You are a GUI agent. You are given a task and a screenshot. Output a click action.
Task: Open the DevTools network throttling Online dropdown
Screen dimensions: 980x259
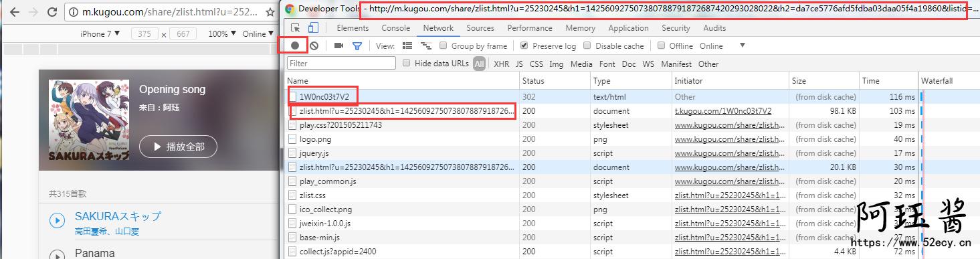(x=722, y=46)
